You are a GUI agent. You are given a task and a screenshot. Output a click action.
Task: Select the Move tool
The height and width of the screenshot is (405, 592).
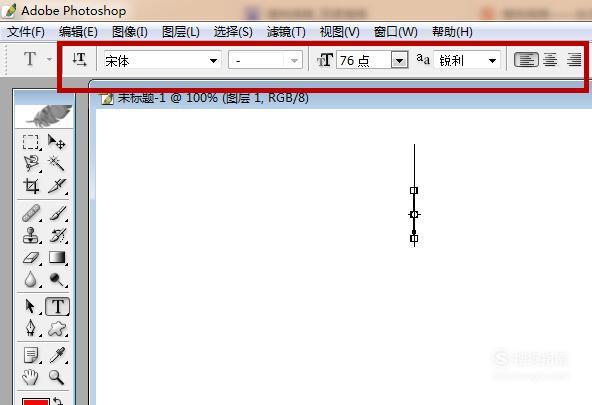click(57, 142)
